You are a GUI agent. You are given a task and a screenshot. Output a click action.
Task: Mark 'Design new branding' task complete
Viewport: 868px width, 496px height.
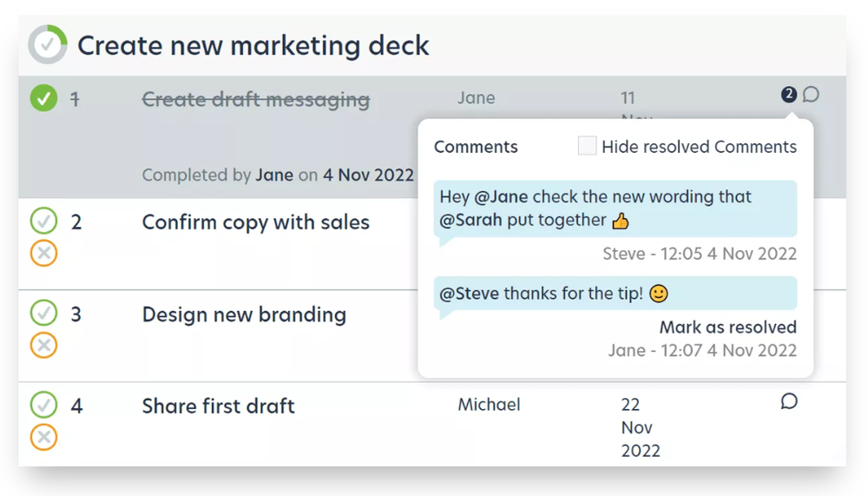click(43, 313)
